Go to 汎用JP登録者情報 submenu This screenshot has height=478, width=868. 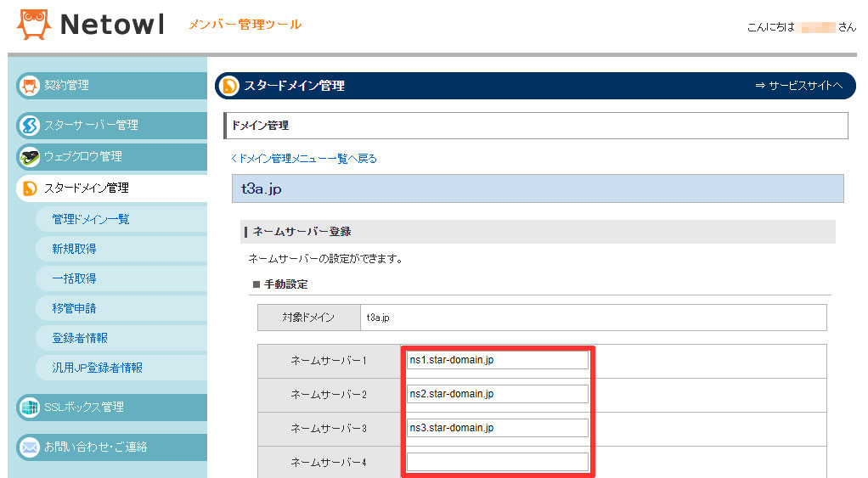[x=121, y=368]
